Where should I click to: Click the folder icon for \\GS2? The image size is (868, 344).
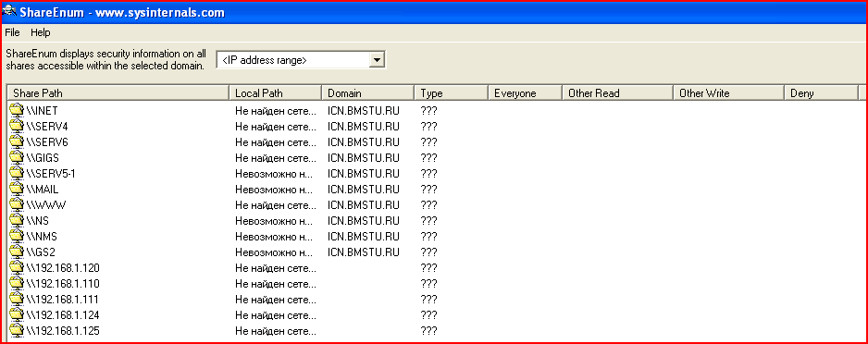coord(18,252)
